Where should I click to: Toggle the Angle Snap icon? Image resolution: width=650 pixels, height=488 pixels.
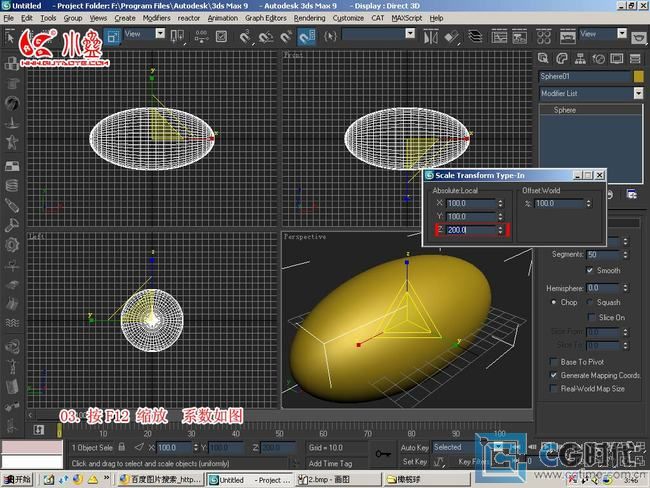click(266, 37)
